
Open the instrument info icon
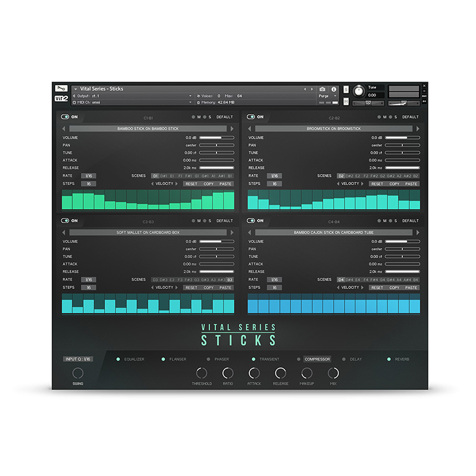(334, 89)
